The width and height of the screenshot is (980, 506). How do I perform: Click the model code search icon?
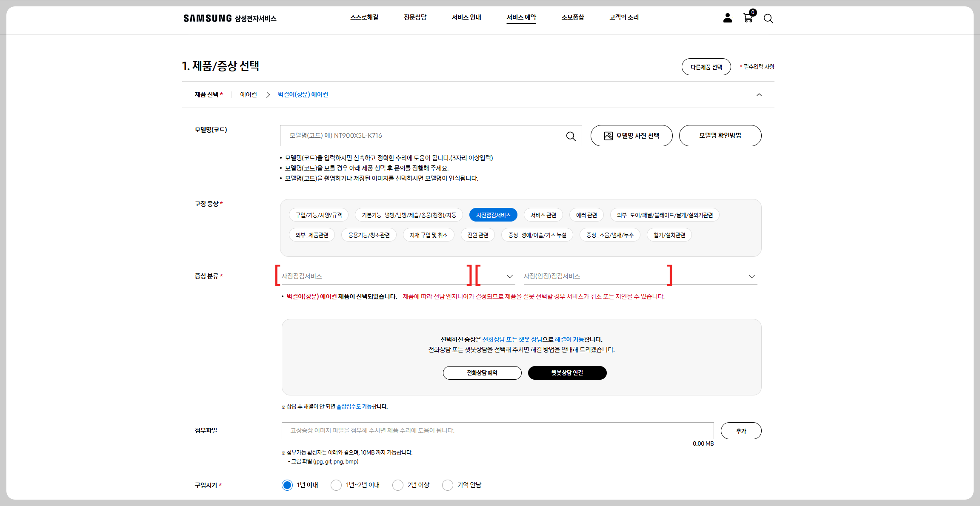click(x=571, y=136)
